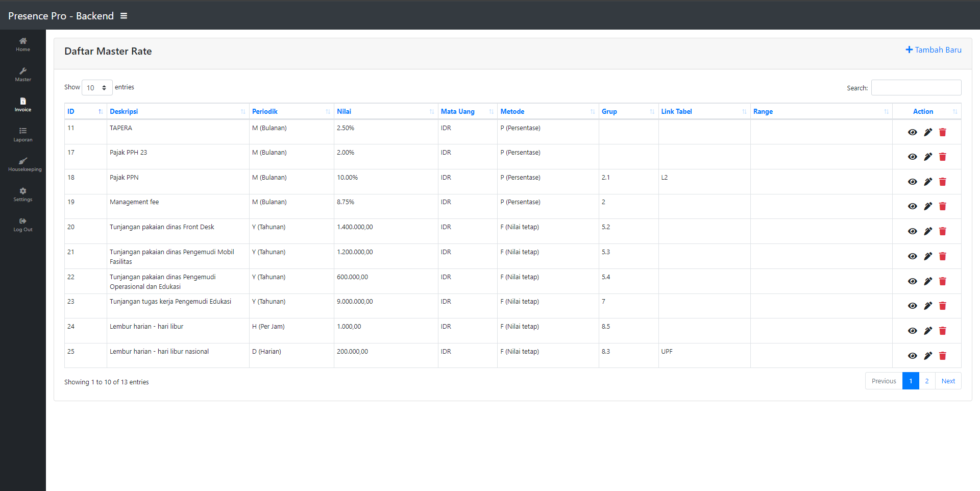This screenshot has height=491, width=980.
Task: Delete the row with ID 20
Action: click(x=943, y=231)
